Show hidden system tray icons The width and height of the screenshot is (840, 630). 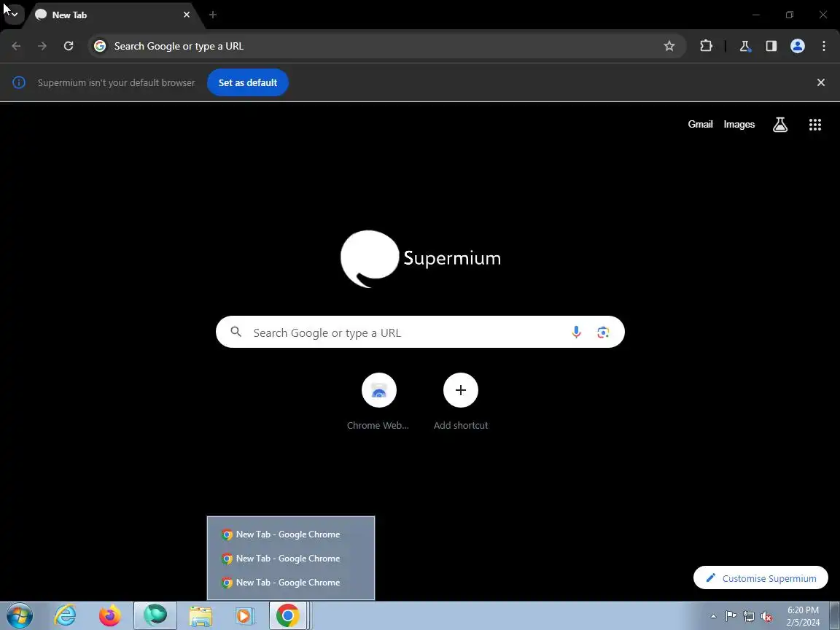[713, 616]
